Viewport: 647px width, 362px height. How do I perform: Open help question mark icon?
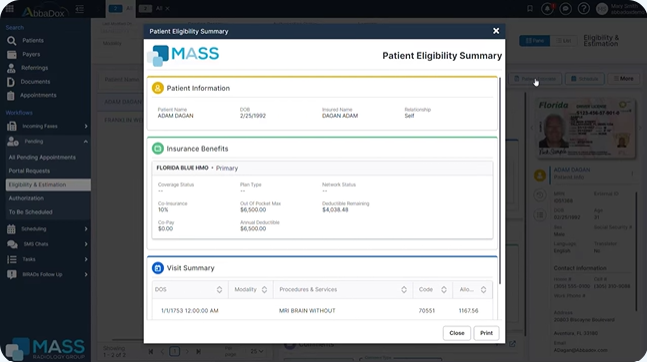click(583, 9)
